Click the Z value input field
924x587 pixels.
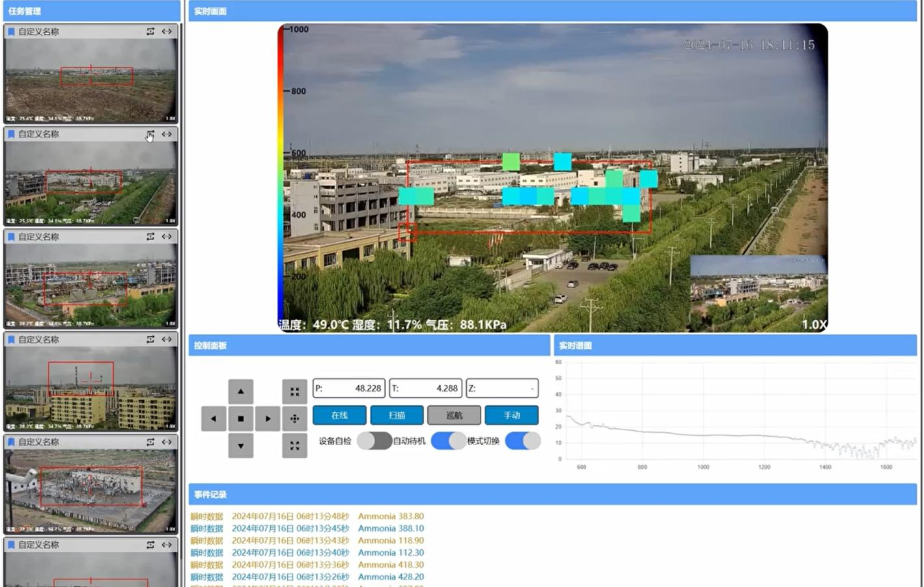point(502,389)
